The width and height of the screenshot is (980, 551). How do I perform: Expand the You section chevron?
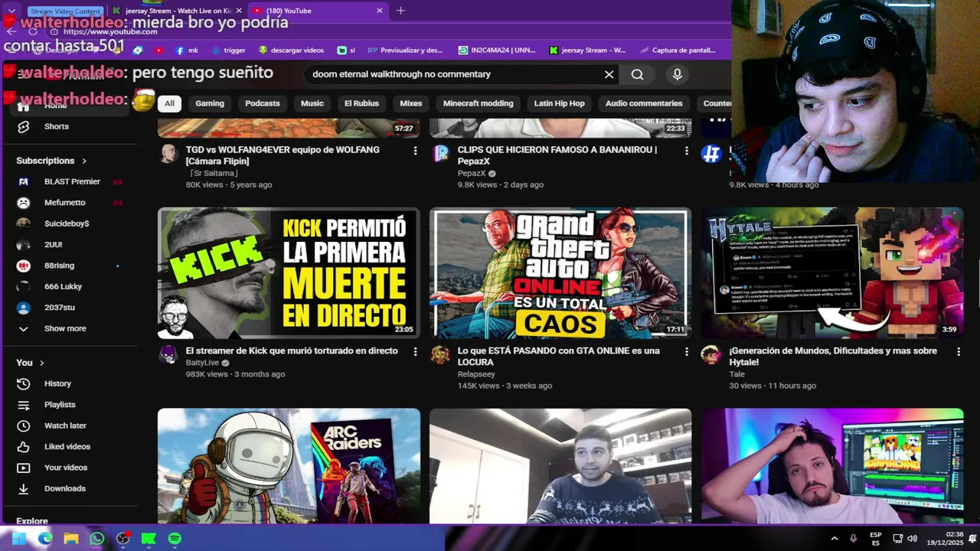coord(42,363)
